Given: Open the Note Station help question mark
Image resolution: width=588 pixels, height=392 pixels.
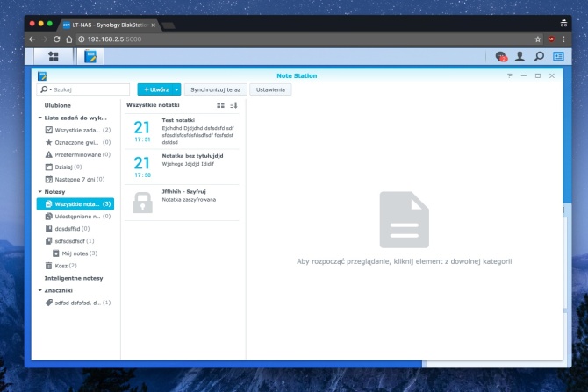Looking at the screenshot, I should click(x=510, y=76).
